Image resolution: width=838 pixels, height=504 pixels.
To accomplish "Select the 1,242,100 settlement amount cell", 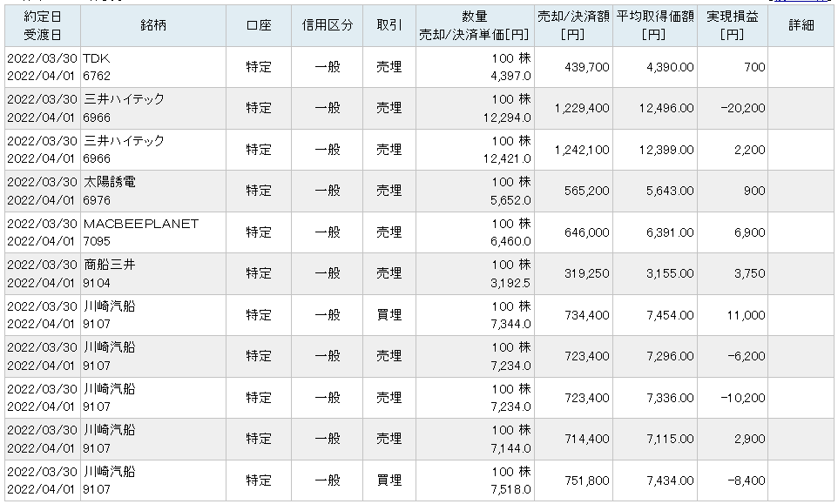I will point(582,150).
